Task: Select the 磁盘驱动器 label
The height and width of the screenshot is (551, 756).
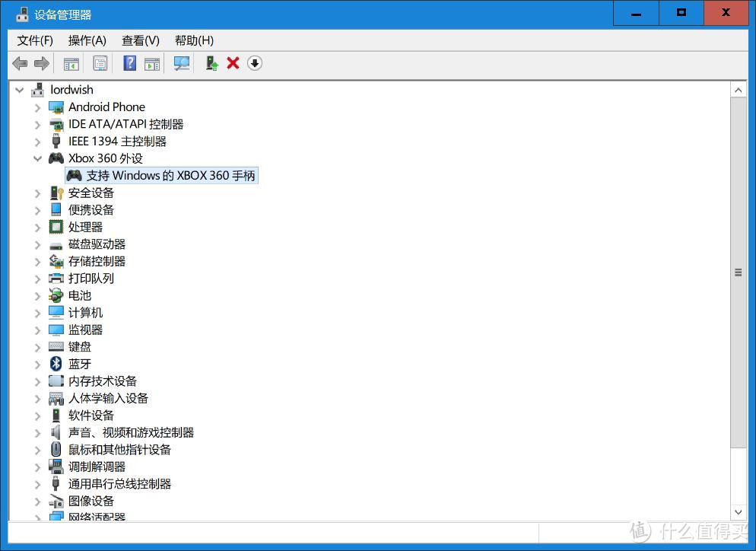Action: 97,244
